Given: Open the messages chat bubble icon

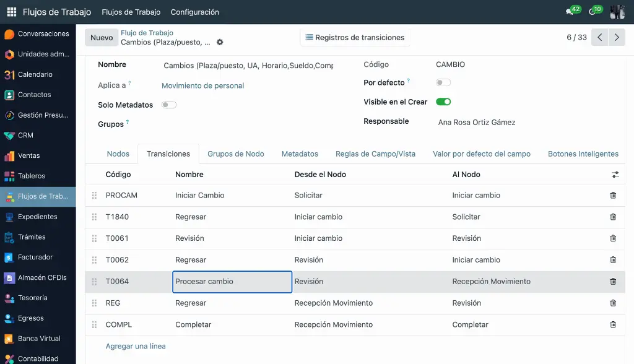Looking at the screenshot, I should [x=570, y=12].
